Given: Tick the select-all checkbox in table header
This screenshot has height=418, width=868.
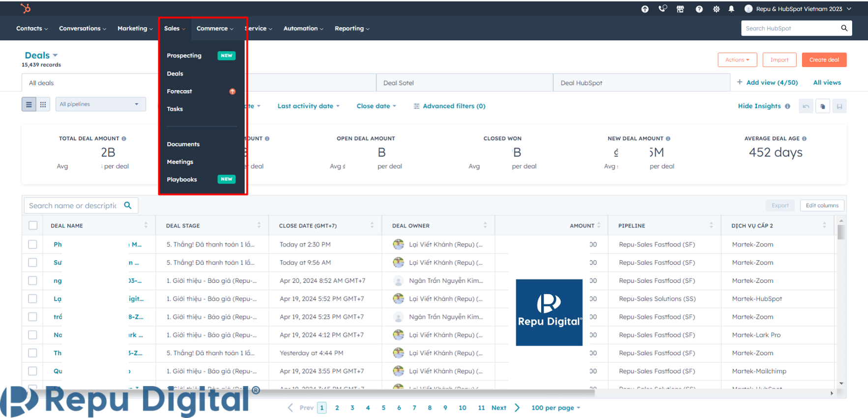Looking at the screenshot, I should pyautogui.click(x=33, y=225).
